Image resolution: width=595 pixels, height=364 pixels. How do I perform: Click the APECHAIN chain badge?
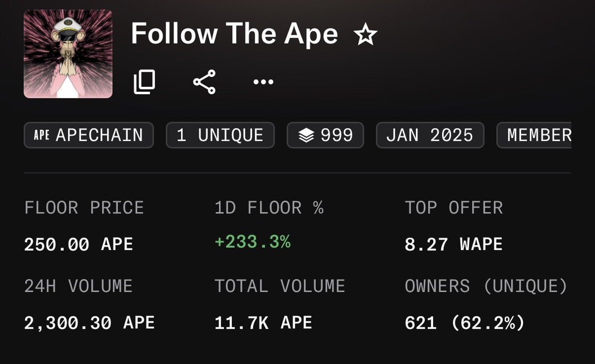click(x=89, y=135)
